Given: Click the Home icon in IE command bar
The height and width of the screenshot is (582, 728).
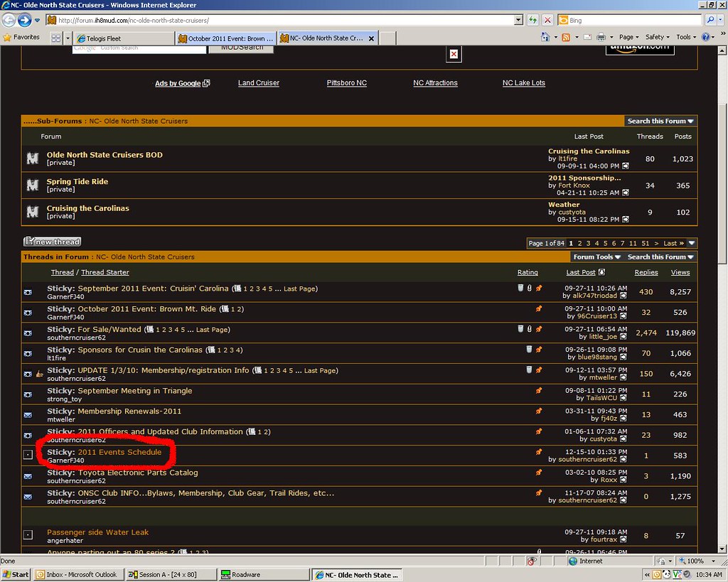Looking at the screenshot, I should click(545, 37).
